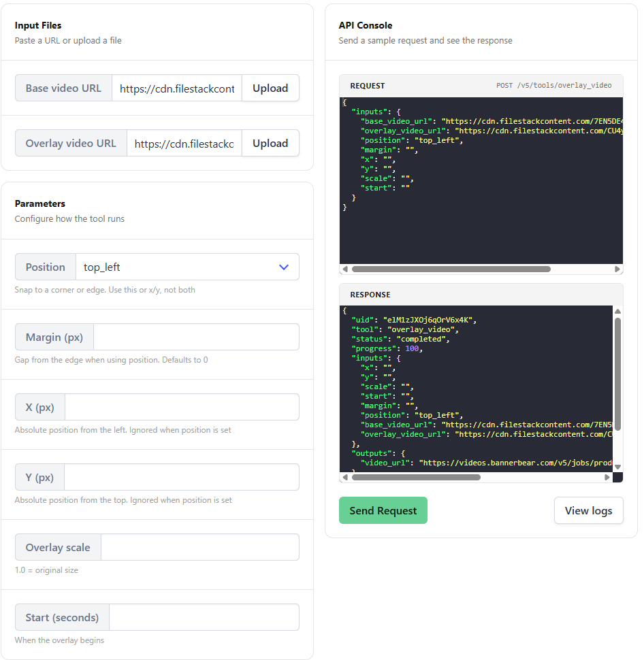Screen dimensions: 644x660
Task: Click the response horizontal right scroll arrow
Action: [x=607, y=478]
